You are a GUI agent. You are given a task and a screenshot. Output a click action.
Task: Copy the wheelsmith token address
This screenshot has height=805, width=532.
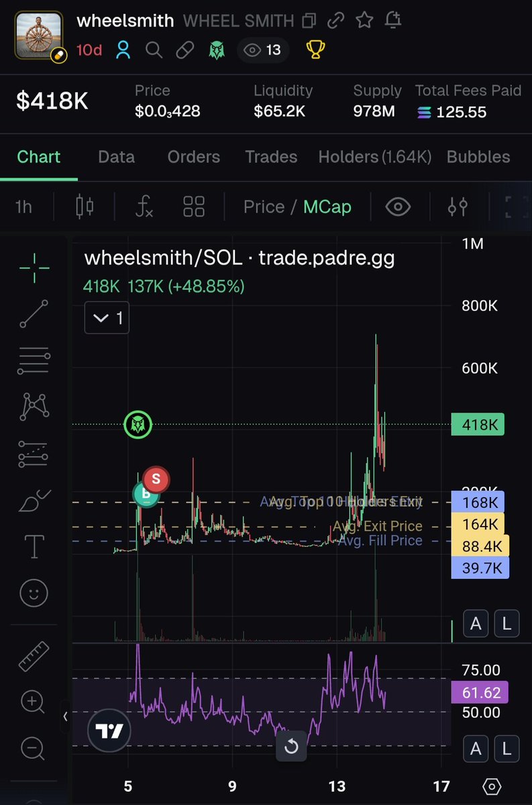tap(309, 21)
